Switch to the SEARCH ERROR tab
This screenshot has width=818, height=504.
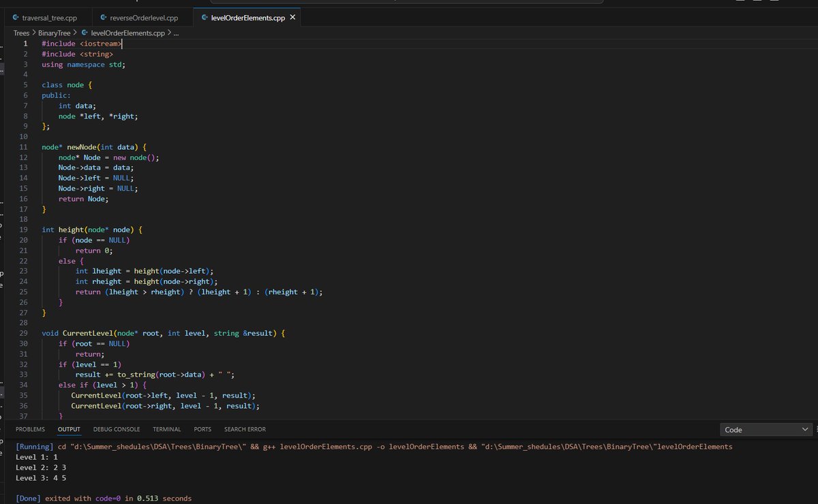(245, 429)
